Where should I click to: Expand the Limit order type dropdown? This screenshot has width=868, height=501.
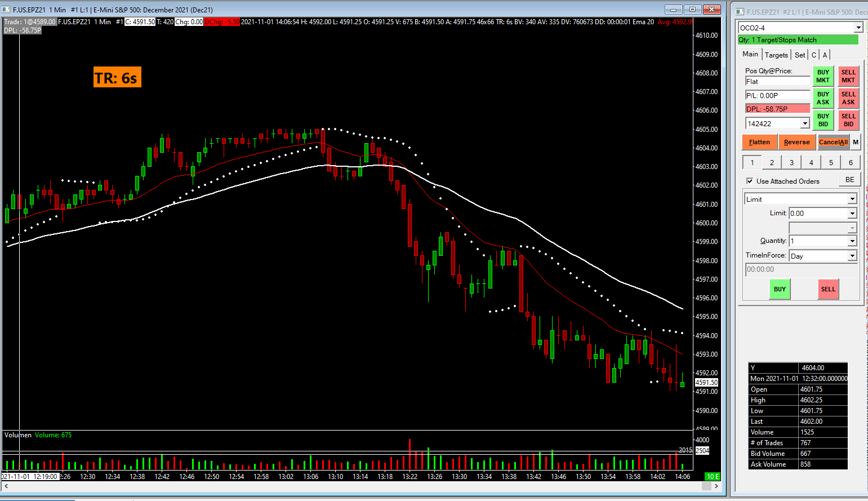click(x=852, y=199)
